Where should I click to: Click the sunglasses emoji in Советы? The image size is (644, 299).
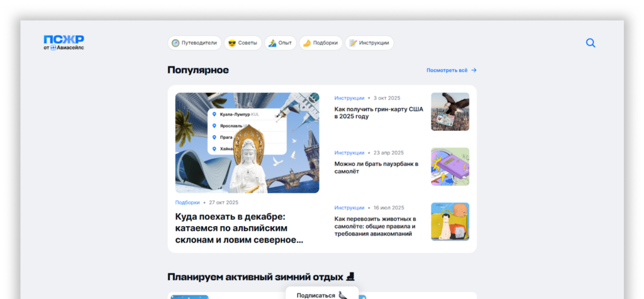(232, 43)
